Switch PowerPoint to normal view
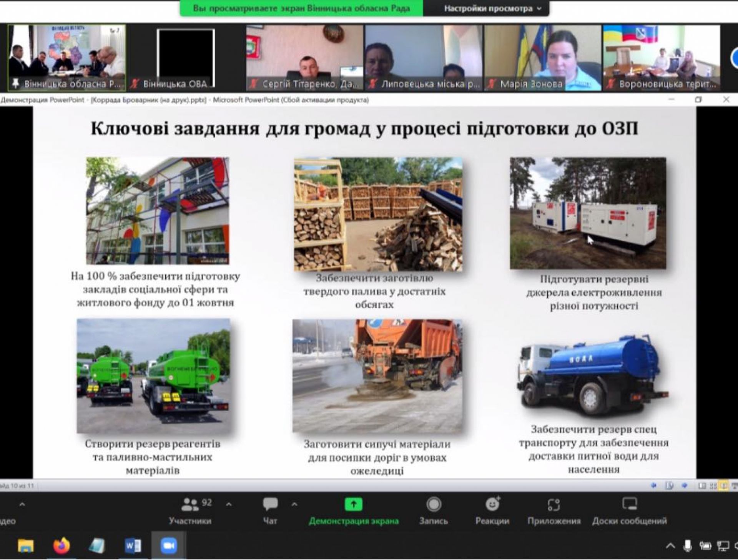 point(702,486)
